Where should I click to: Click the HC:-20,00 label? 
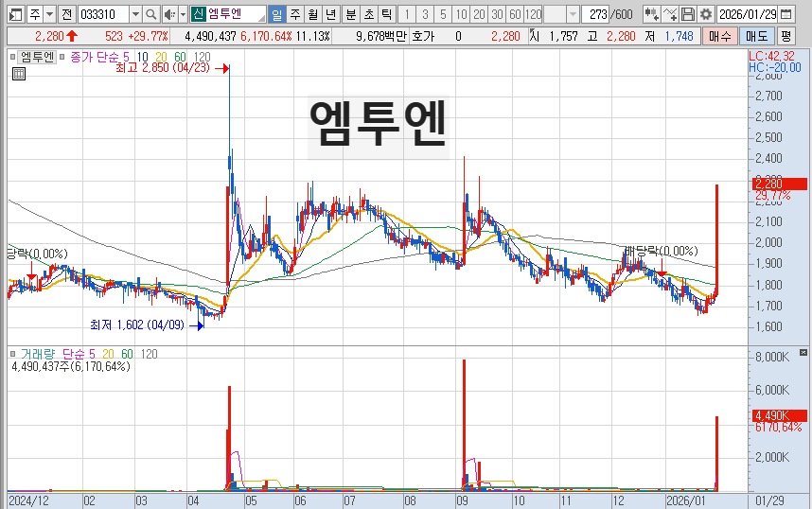775,67
